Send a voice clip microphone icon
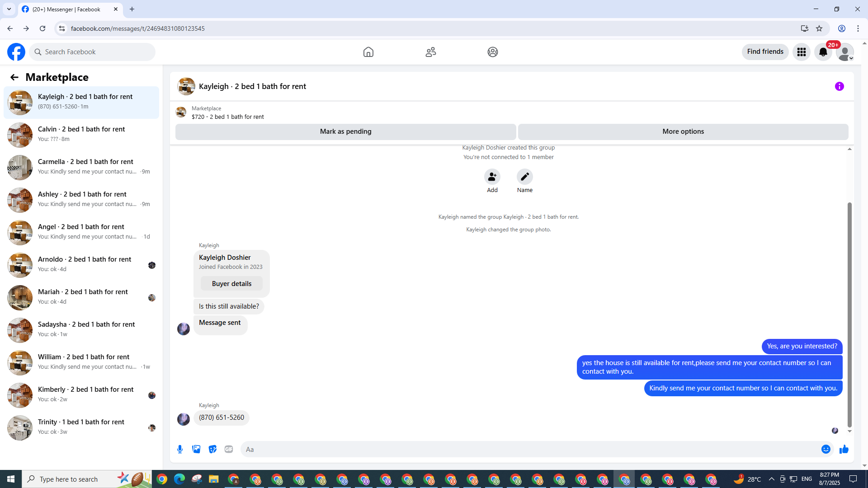 [180, 449]
